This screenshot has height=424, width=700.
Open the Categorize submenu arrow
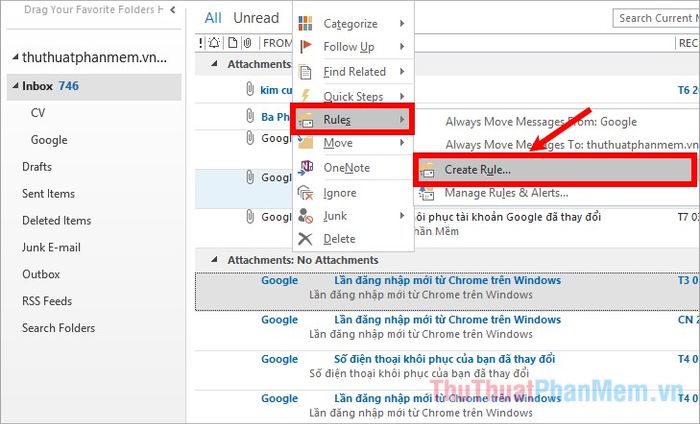(x=402, y=23)
